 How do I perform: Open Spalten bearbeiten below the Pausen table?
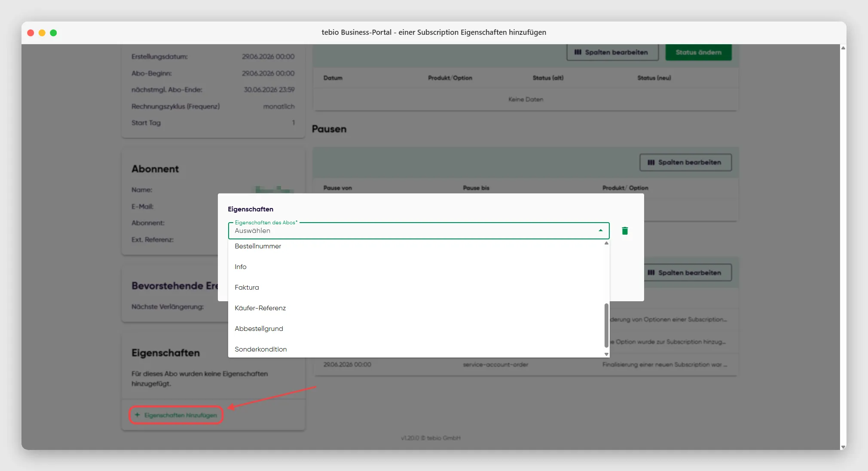[x=688, y=273]
